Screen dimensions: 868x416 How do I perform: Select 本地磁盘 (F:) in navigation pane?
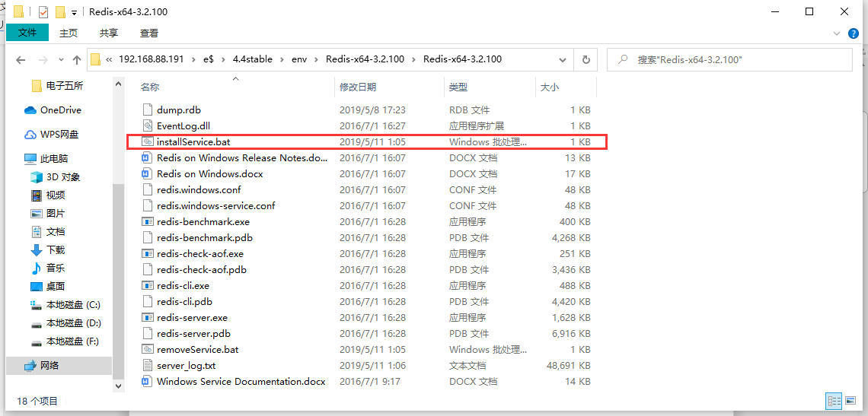point(65,341)
